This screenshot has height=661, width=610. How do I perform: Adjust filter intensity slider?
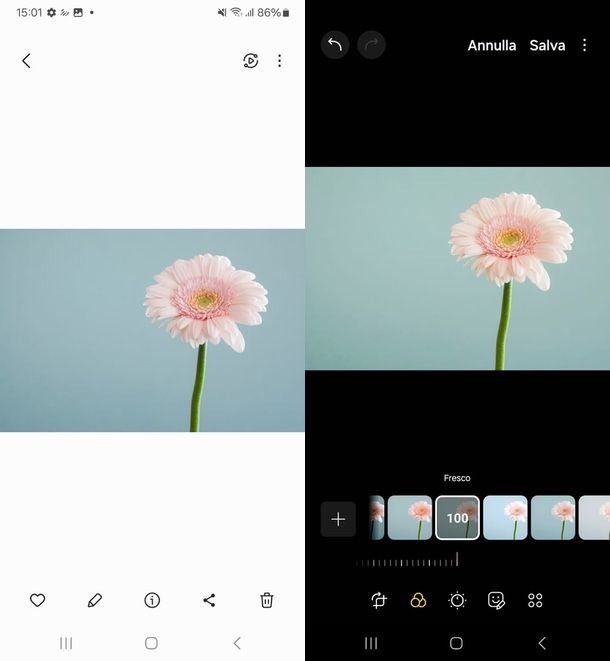(407, 561)
